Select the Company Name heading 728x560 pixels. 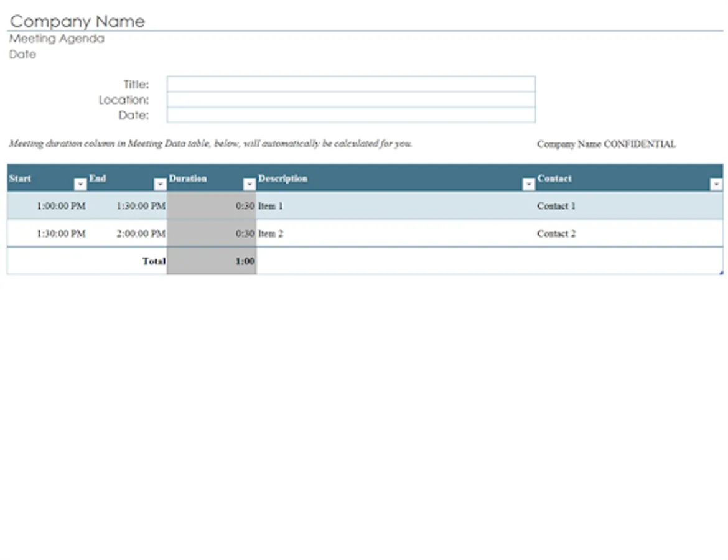pyautogui.click(x=78, y=21)
